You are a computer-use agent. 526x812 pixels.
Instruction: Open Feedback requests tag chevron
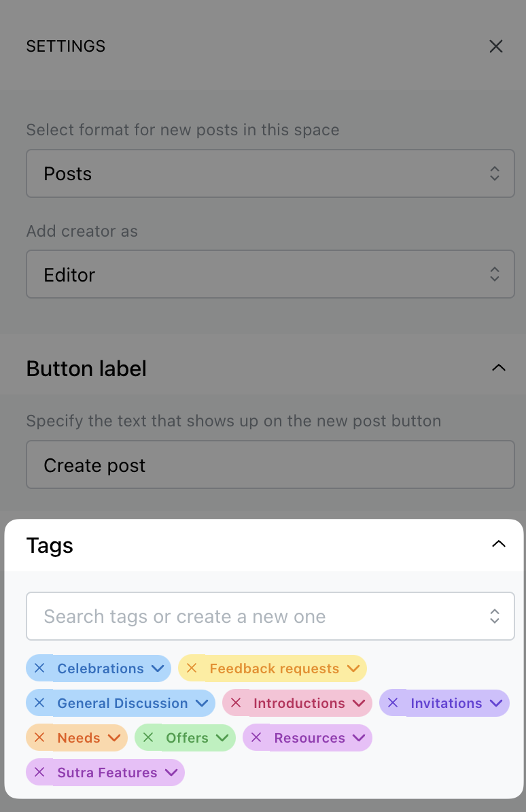353,669
